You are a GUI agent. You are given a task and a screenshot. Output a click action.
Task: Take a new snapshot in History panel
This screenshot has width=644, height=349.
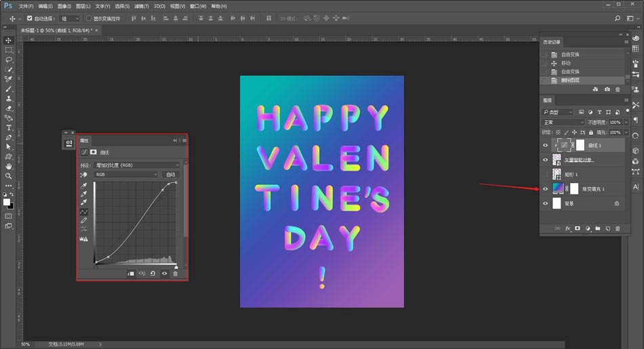point(607,89)
